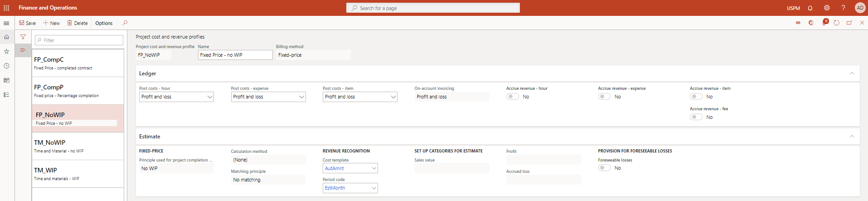Viewport: 868px width, 201px height.
Task: Open the Cost template dropdown
Action: pos(350,168)
